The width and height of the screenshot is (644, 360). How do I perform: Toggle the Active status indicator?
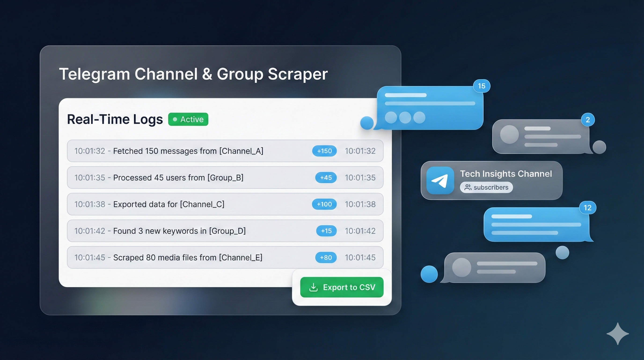188,120
